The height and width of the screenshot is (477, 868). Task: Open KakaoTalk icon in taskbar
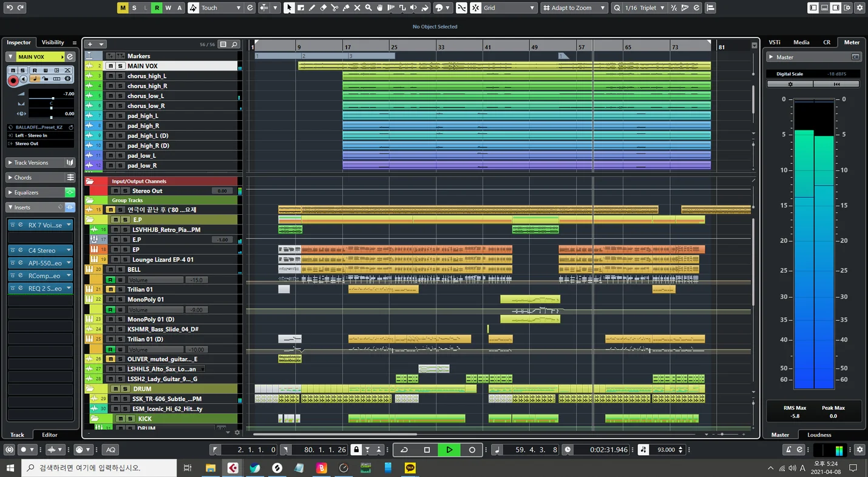(411, 468)
